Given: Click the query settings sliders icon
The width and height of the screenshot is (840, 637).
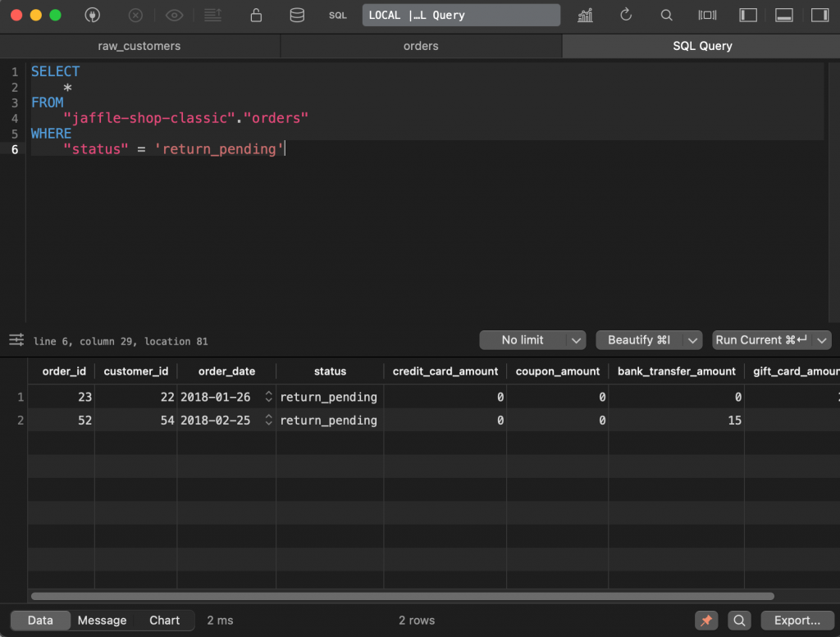Looking at the screenshot, I should pos(16,340).
